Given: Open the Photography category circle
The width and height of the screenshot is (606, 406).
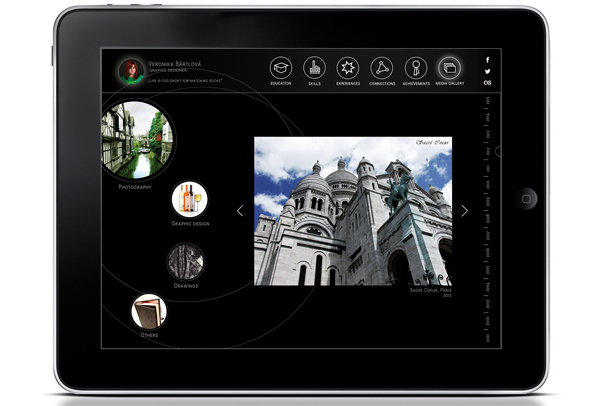Looking at the screenshot, I should coord(137,139).
